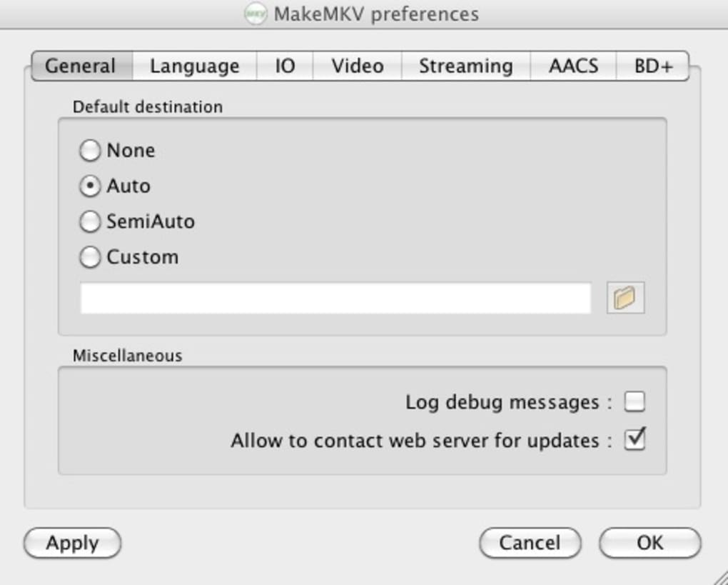Screen dimensions: 728x585
Task: Click the destination path text field
Action: pos(335,298)
